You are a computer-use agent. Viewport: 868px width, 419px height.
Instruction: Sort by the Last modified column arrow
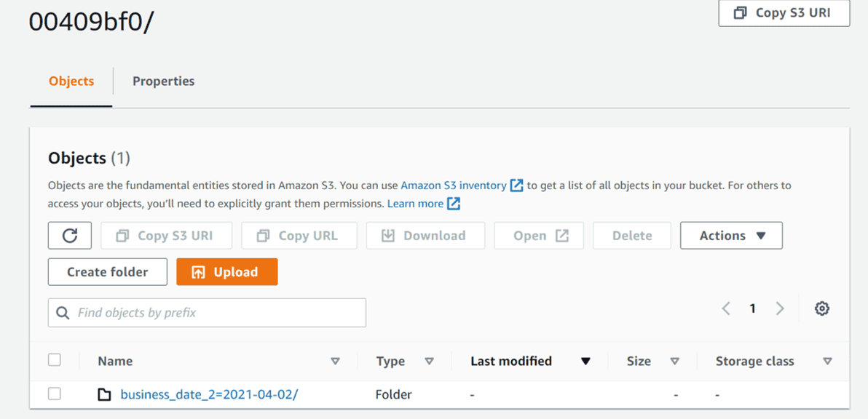pos(585,362)
